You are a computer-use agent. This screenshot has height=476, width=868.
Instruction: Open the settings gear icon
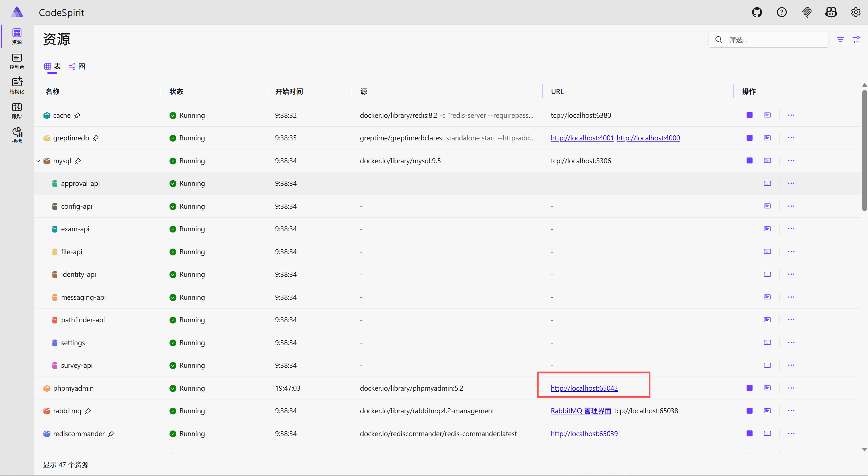(x=856, y=12)
